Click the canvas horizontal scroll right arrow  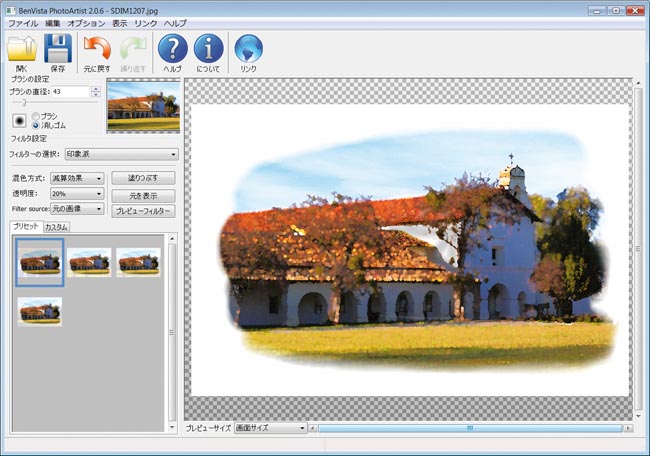tap(628, 428)
